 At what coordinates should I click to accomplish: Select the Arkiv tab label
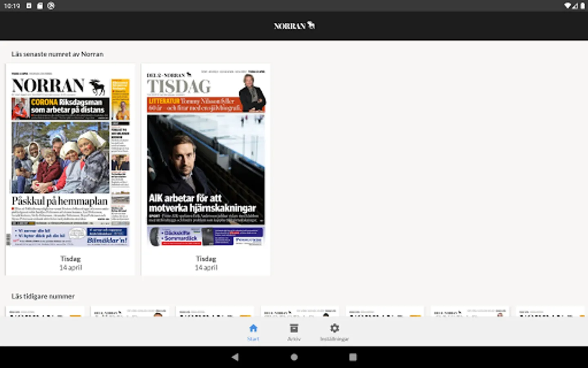tap(294, 339)
